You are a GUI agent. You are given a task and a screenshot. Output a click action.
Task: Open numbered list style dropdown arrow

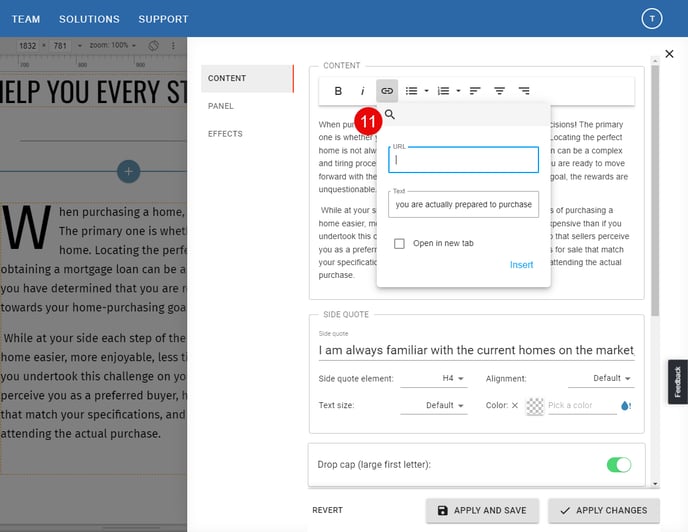click(458, 91)
